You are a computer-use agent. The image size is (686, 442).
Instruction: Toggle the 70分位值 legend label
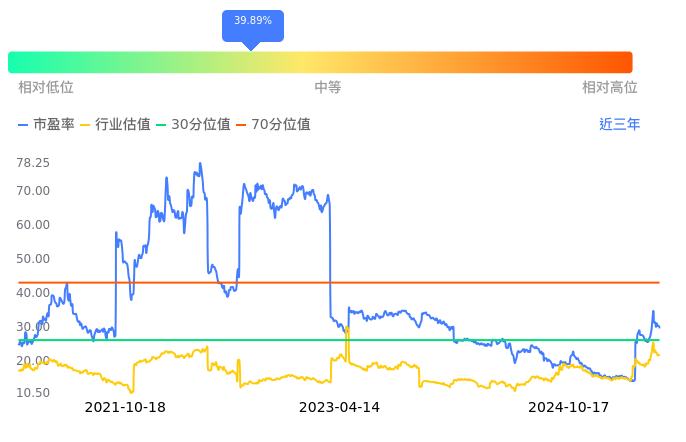click(x=281, y=125)
